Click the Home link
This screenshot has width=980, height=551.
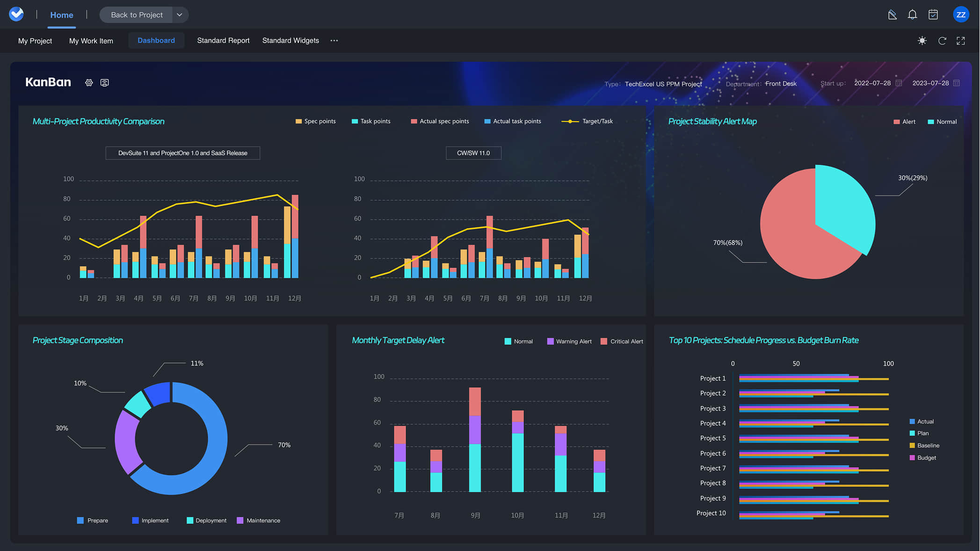point(62,15)
